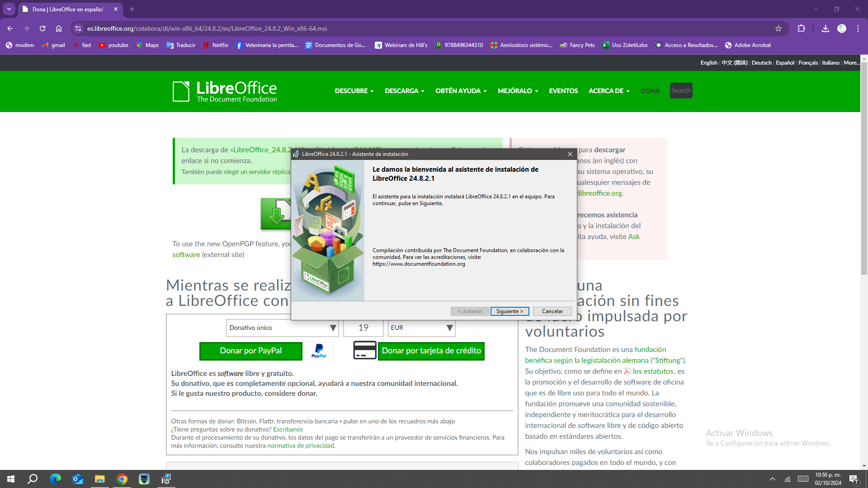Screen dimensions: 868x488
Task: Click the website Search field
Action: tap(681, 90)
